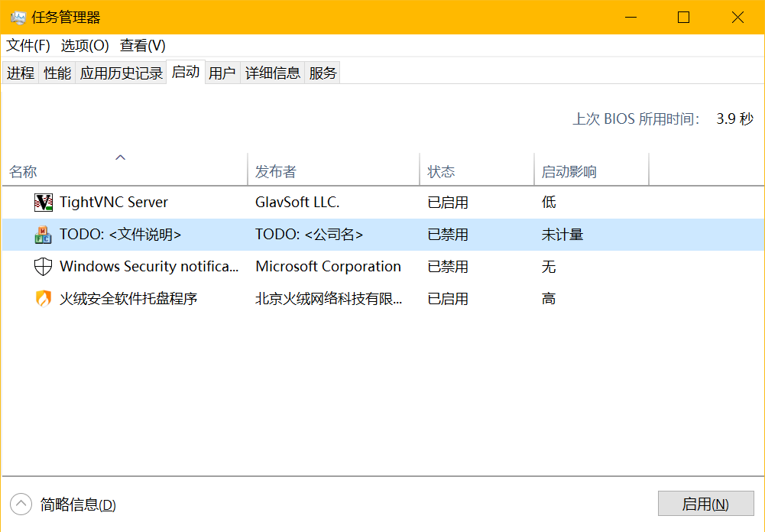
Task: Click the TODO entry's MFC icon
Action: tap(44, 235)
